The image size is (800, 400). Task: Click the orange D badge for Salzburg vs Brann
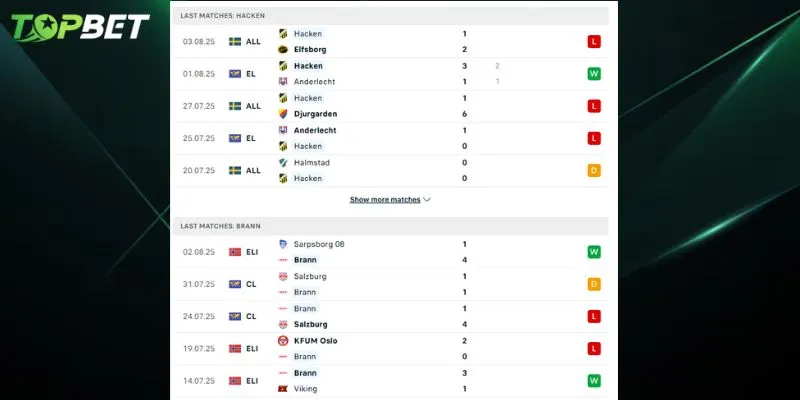pyautogui.click(x=594, y=284)
